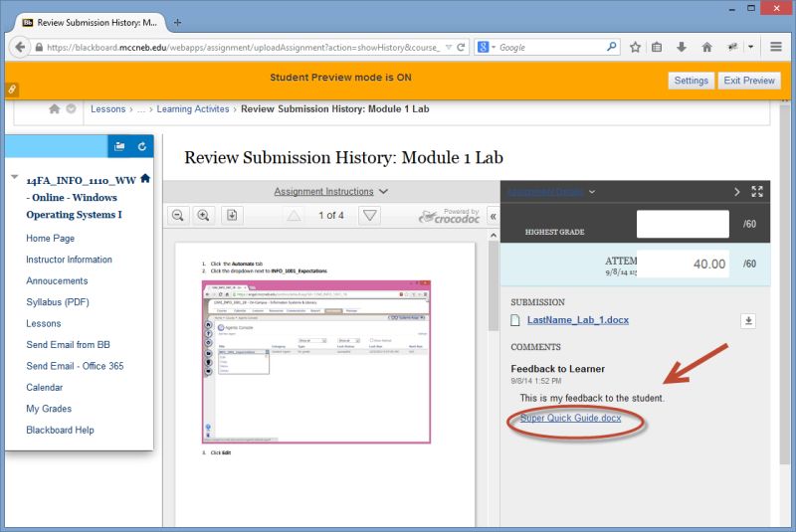This screenshot has height=532, width=796.
Task: Open Blackboard Help link
Action: pos(60,430)
